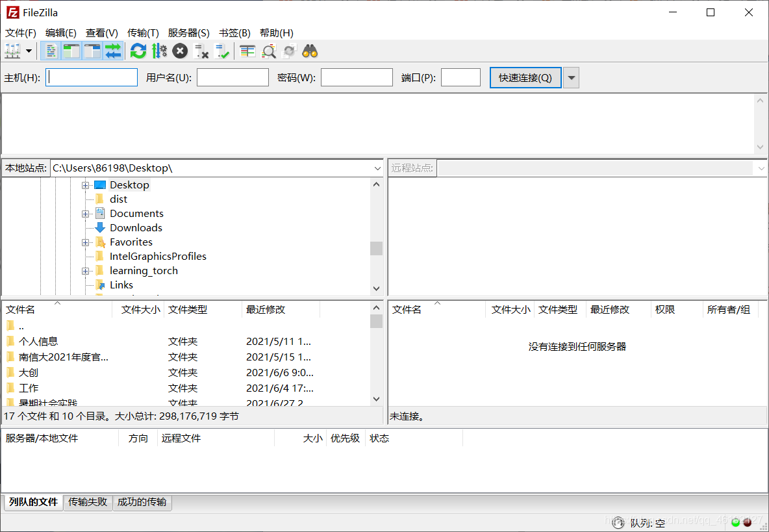Click green activity indicator light
Image resolution: width=769 pixels, height=532 pixels.
(x=735, y=523)
